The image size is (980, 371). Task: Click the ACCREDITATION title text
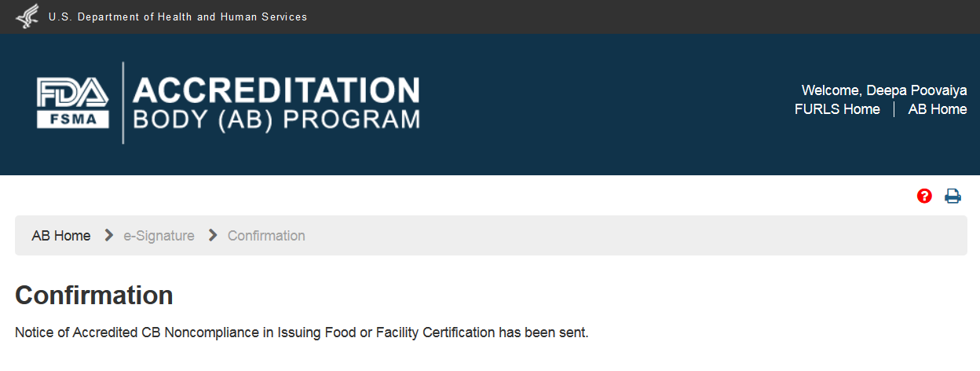click(x=276, y=90)
